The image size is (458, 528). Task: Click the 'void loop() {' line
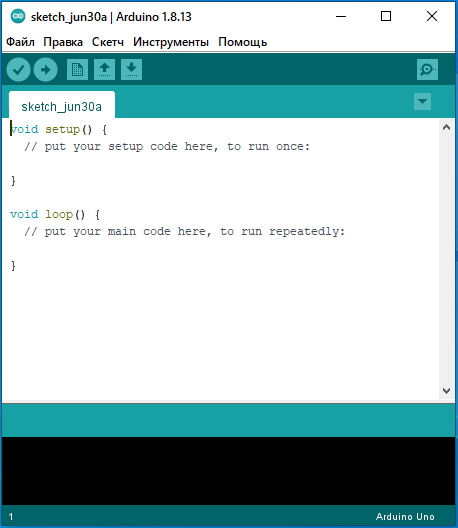pyautogui.click(x=55, y=214)
